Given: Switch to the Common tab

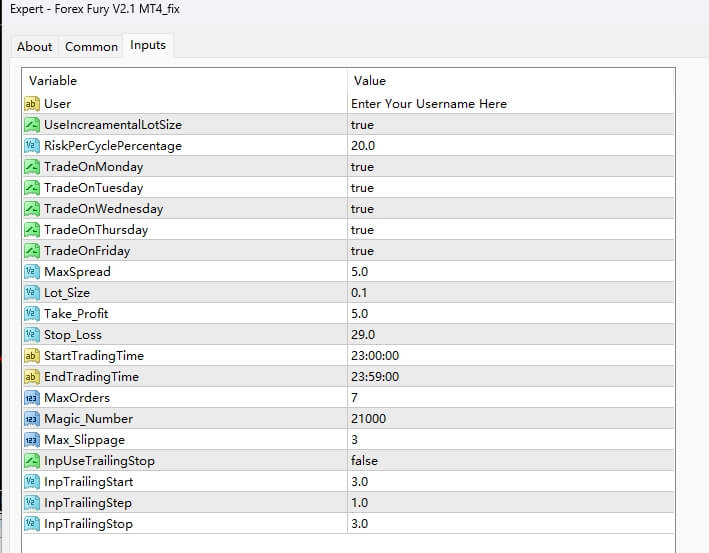Looking at the screenshot, I should [91, 47].
